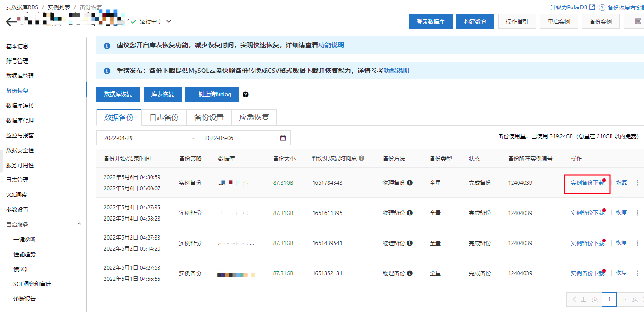Click page number 1 in pagination
The width and height of the screenshot is (644, 312).
[609, 299]
